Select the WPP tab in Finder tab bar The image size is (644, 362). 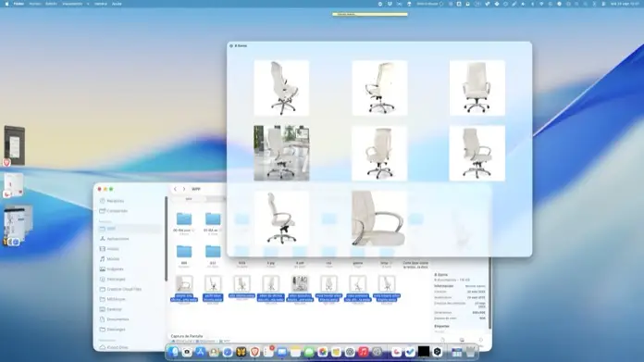(x=189, y=199)
